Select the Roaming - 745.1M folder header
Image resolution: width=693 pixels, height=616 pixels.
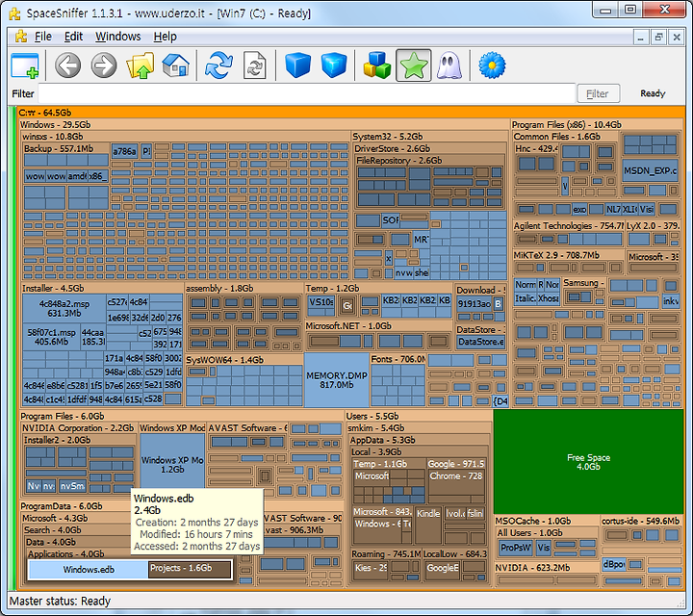(x=386, y=553)
